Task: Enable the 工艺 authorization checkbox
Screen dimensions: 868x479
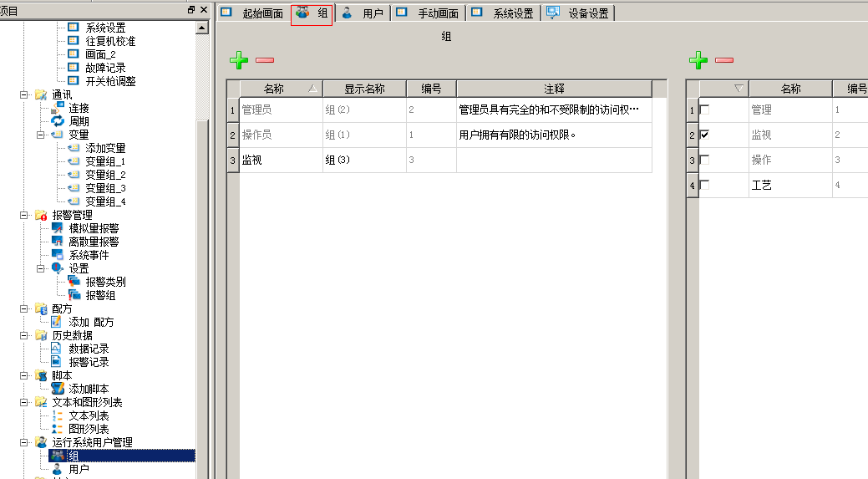Action: [705, 185]
